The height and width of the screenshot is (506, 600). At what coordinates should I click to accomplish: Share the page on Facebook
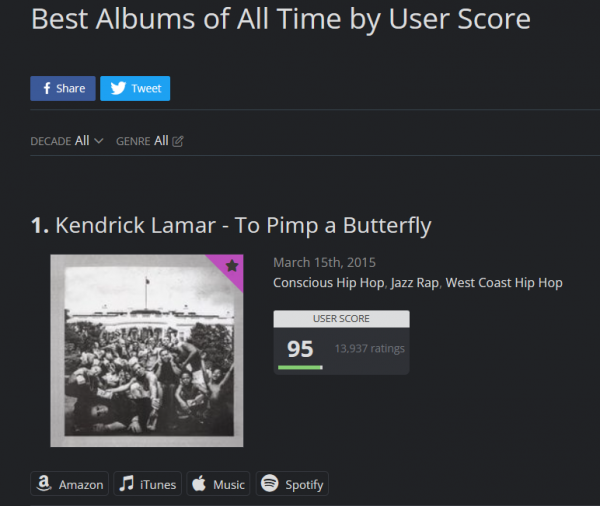pos(63,88)
